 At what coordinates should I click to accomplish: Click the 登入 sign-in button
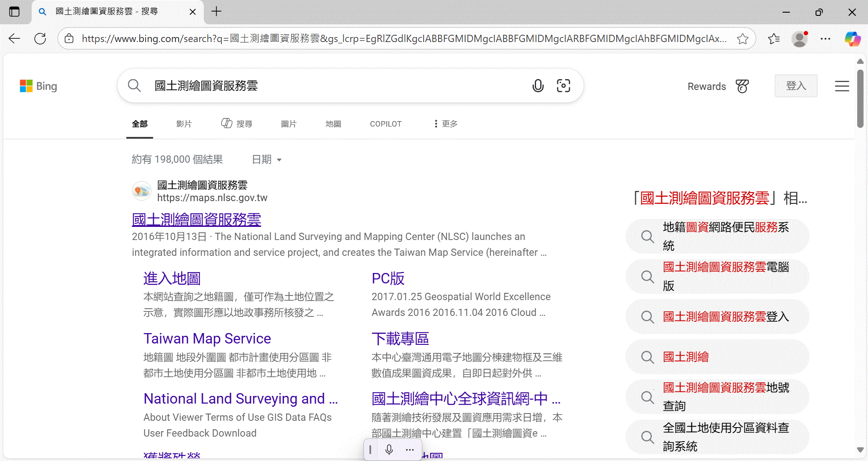click(796, 86)
